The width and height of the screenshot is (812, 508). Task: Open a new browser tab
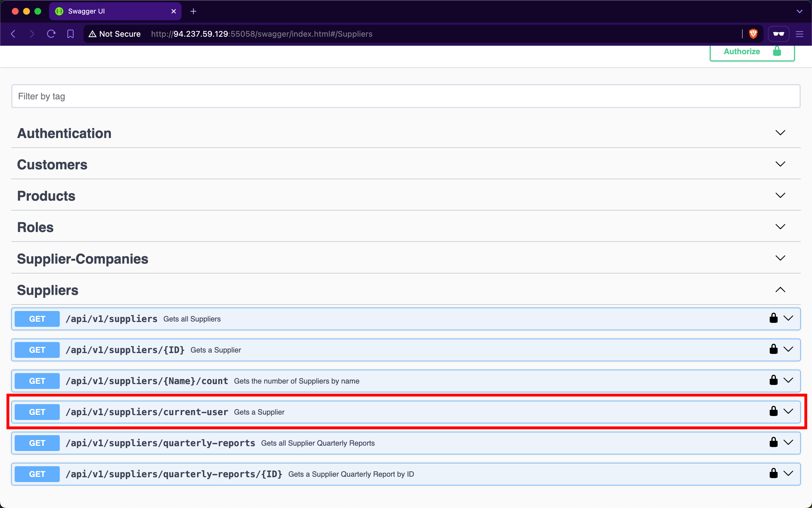tap(193, 11)
